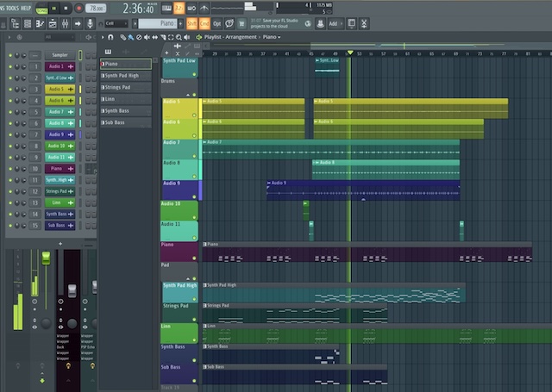Pause playback in the transport bar
Screen dimensions: 552x392
click(53, 8)
